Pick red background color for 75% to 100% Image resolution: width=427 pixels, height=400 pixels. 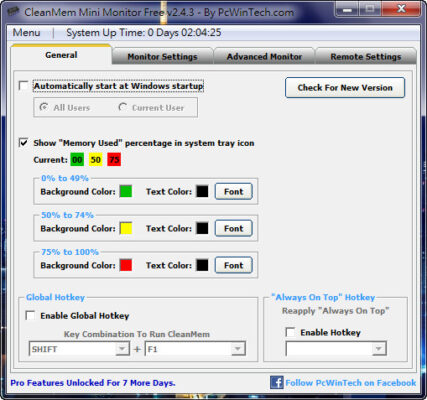(126, 265)
